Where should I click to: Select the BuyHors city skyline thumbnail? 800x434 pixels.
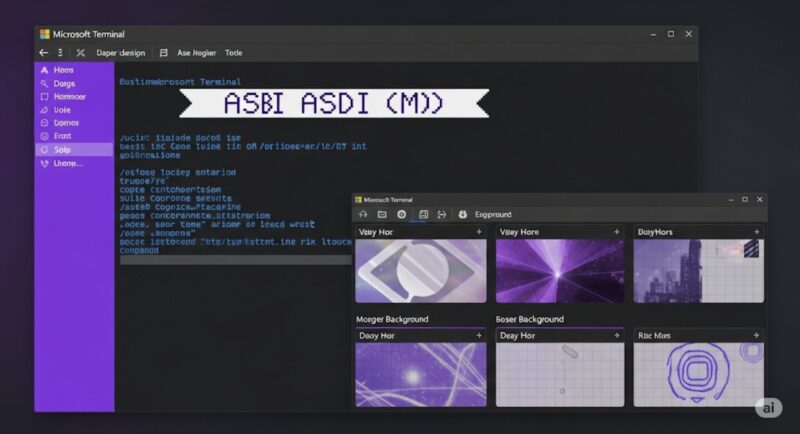(698, 271)
